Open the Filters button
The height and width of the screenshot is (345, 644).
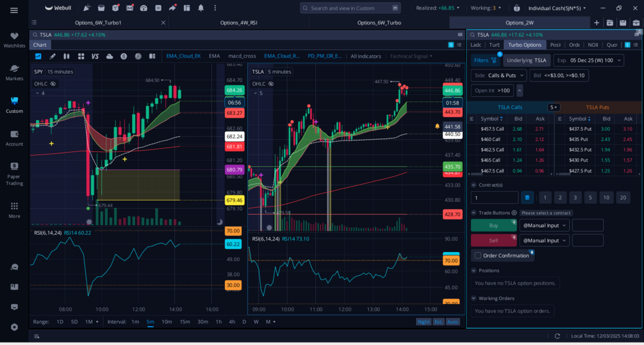(x=486, y=60)
